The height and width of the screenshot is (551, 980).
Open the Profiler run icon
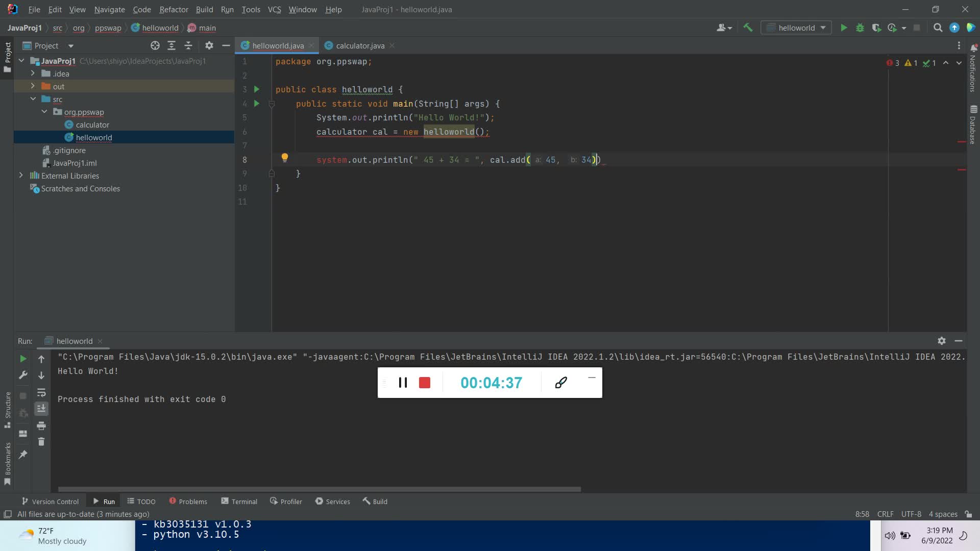[893, 28]
